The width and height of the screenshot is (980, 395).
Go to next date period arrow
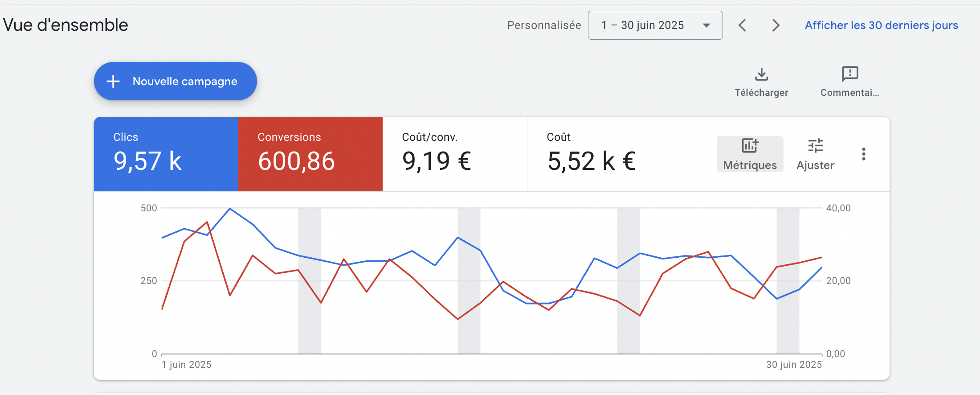(x=776, y=25)
